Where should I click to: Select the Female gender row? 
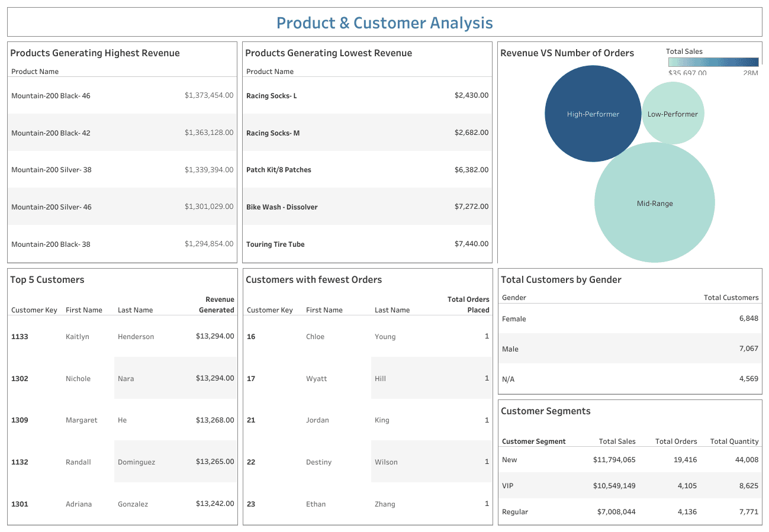tap(514, 319)
